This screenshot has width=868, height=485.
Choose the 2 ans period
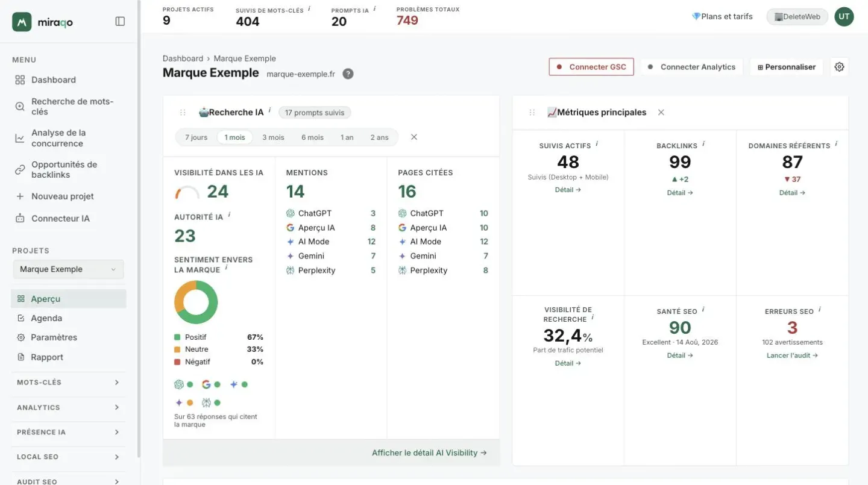point(380,137)
